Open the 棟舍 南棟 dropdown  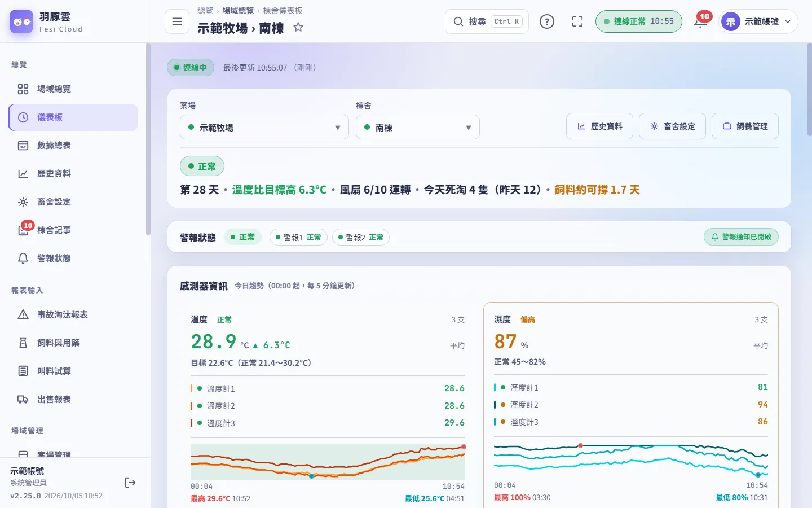[418, 127]
